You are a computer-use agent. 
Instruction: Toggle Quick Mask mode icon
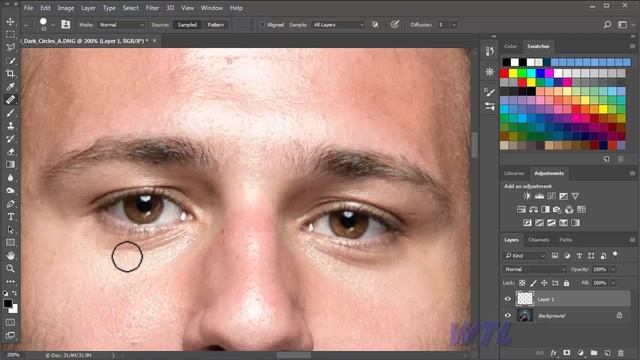click(x=11, y=322)
